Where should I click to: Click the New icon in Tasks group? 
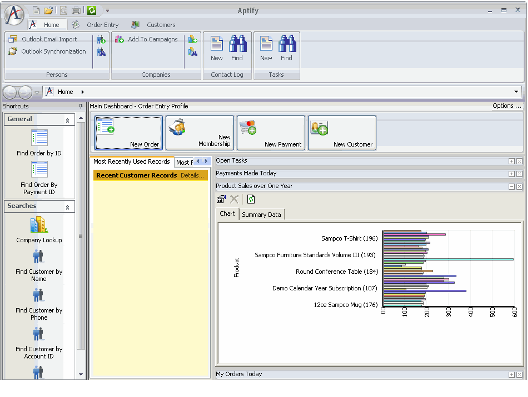tap(266, 48)
